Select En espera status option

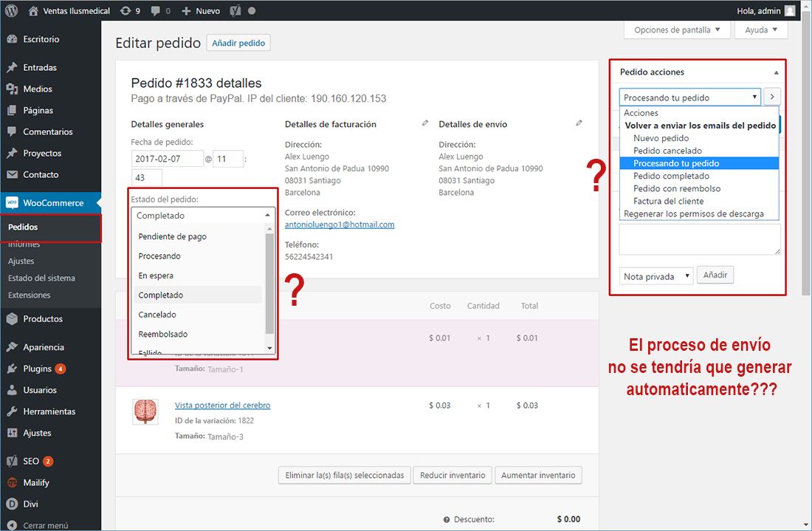tap(156, 275)
